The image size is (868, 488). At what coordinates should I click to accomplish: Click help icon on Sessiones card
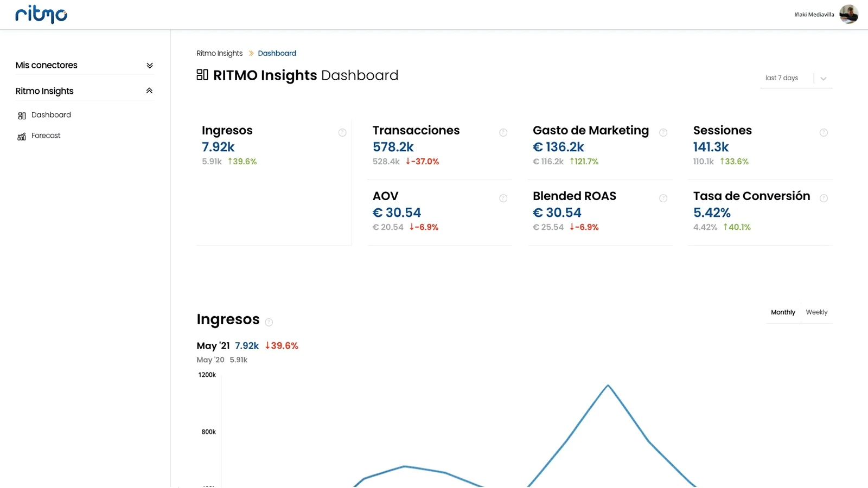(x=824, y=133)
